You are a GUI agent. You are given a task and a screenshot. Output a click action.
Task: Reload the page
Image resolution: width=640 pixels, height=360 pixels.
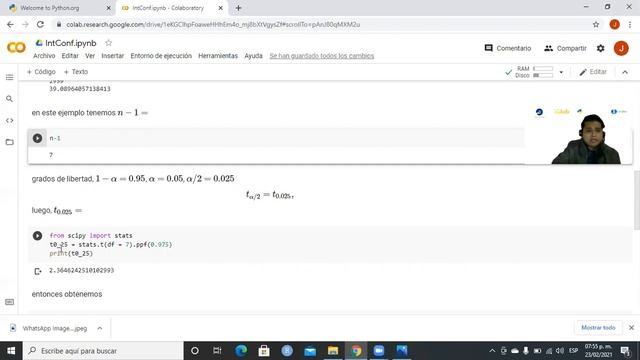pyautogui.click(x=40, y=24)
